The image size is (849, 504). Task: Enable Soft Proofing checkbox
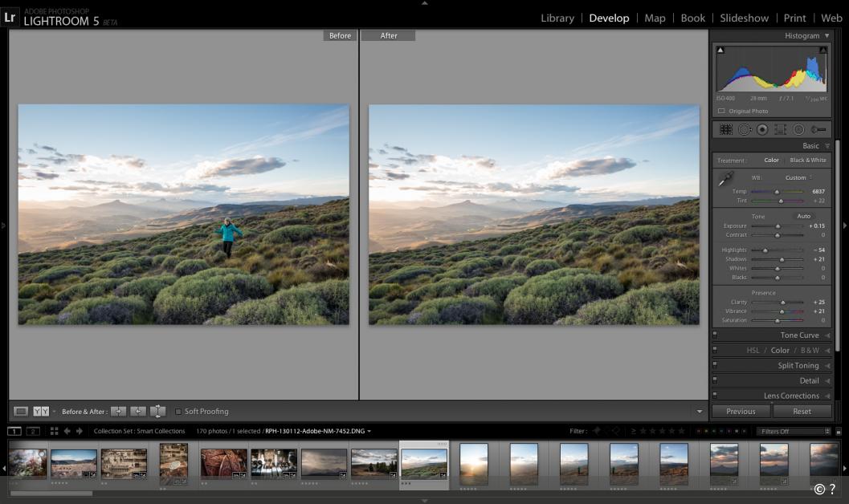[178, 412]
